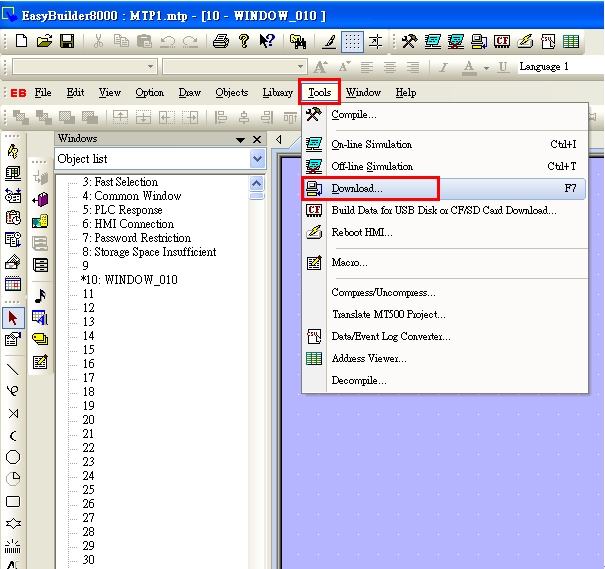Image resolution: width=605 pixels, height=569 pixels.
Task: Choose On-line Simulation menu entry
Action: pyautogui.click(x=445, y=145)
